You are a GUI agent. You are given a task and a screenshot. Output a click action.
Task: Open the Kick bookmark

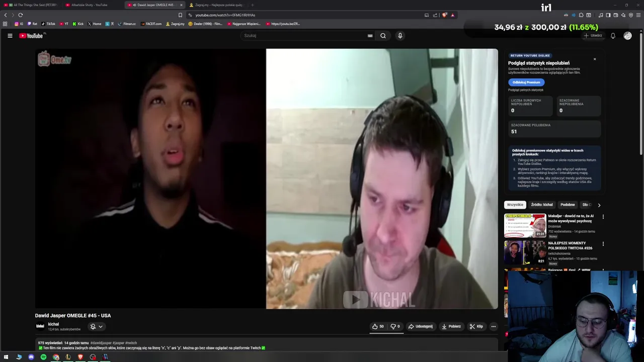[x=78, y=24]
